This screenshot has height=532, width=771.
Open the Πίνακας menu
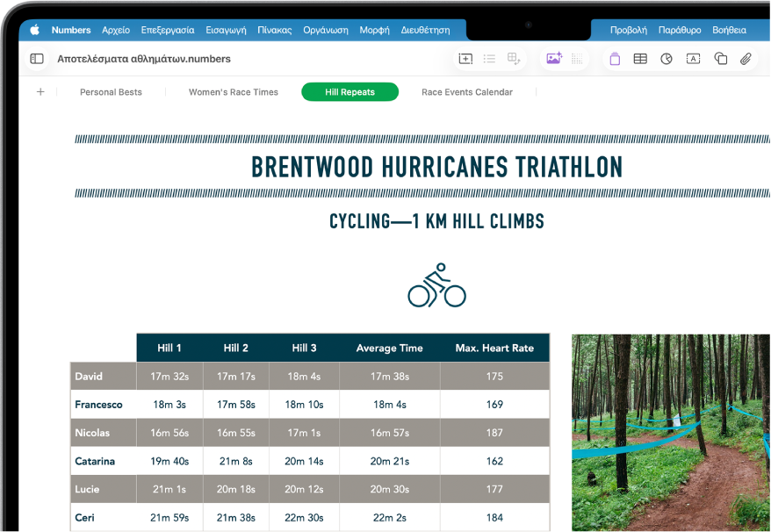(274, 30)
